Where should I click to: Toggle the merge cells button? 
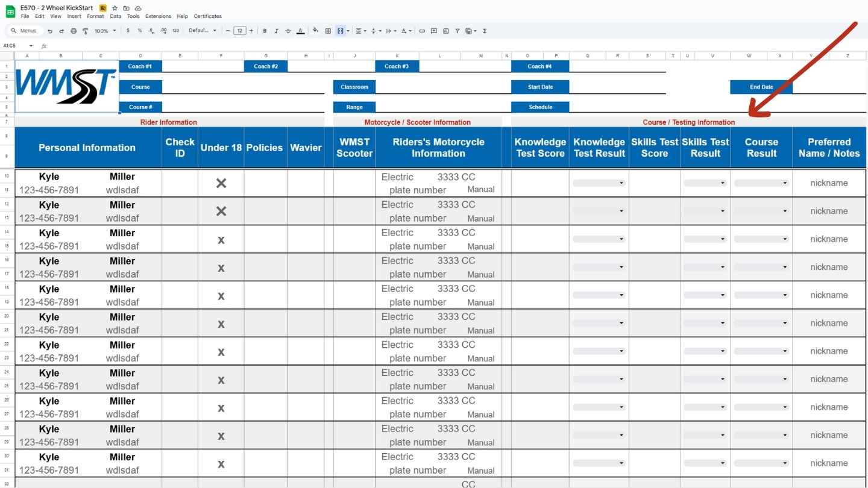coord(341,31)
